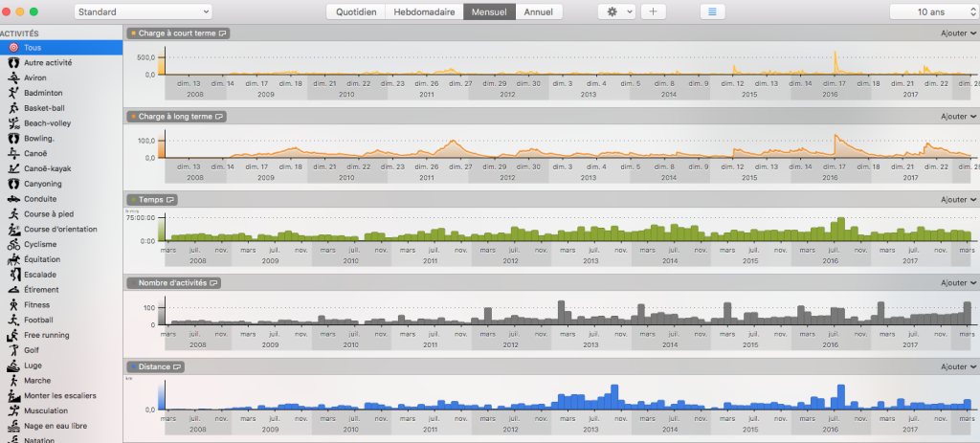This screenshot has height=443, width=980.
Task: Click the Escalade climbing icon
Action: [13, 275]
